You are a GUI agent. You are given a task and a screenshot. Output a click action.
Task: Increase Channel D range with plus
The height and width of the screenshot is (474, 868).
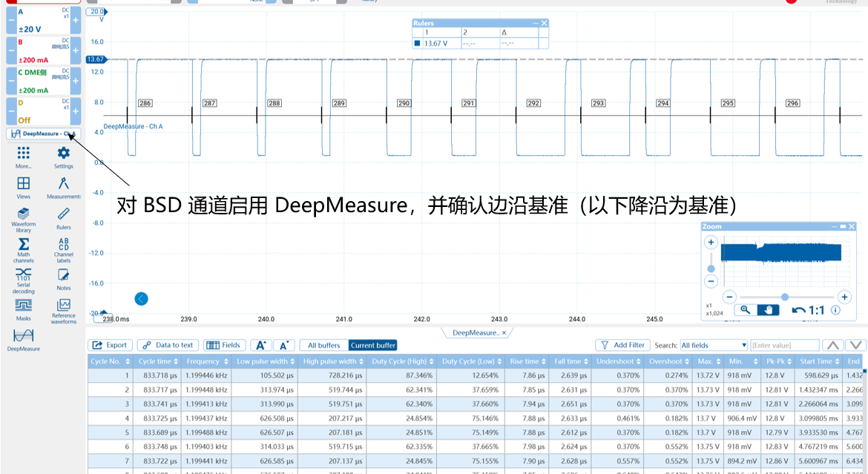(76, 111)
